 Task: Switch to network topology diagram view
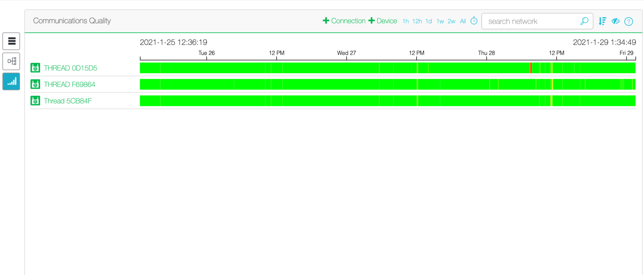point(11,61)
